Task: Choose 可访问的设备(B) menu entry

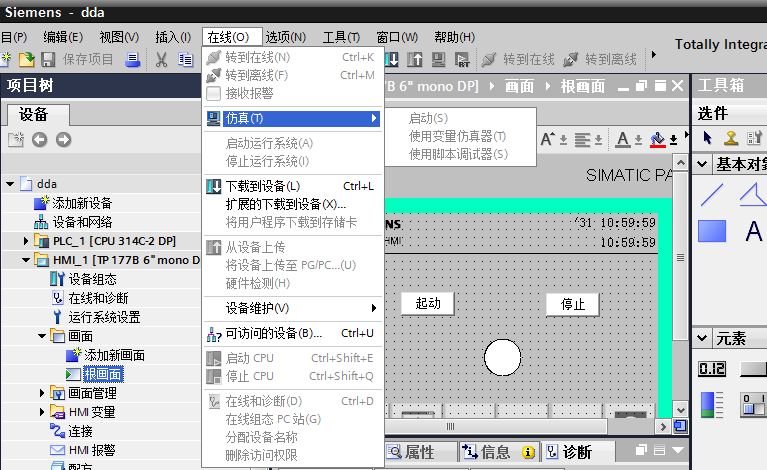Action: coord(293,334)
